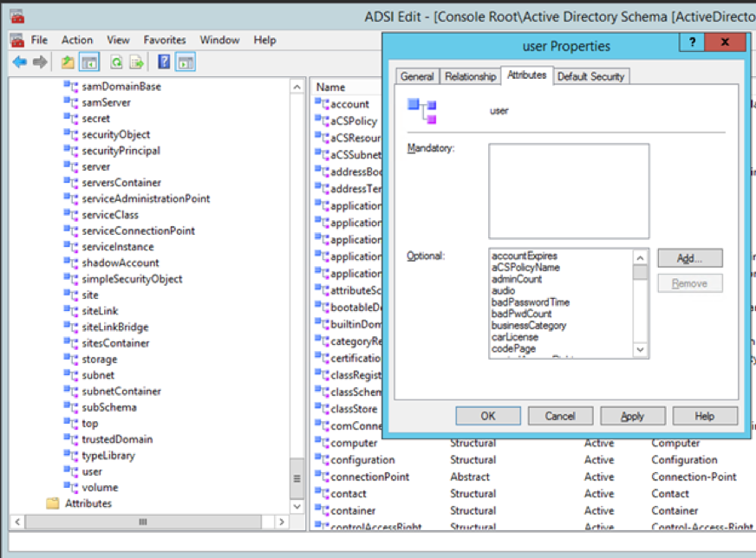756x558 pixels.
Task: Click the icon next to connectionPoint row
Action: point(322,477)
